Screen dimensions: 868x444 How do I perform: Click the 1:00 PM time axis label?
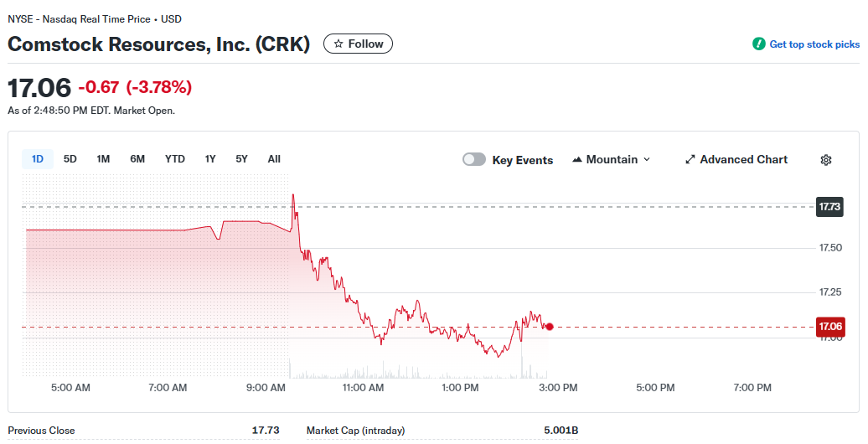(x=460, y=388)
